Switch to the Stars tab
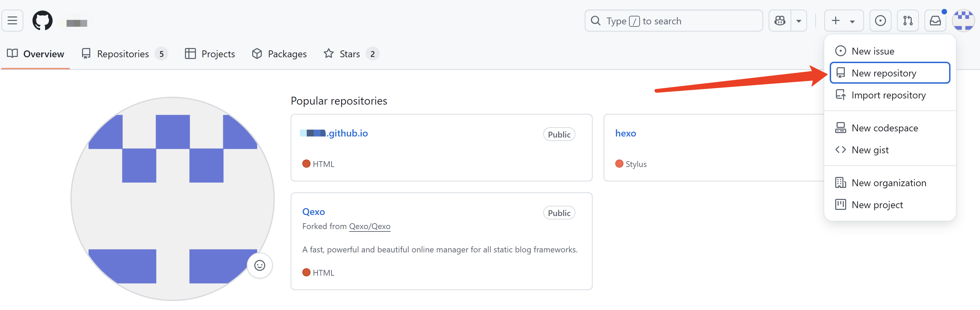 coord(349,54)
